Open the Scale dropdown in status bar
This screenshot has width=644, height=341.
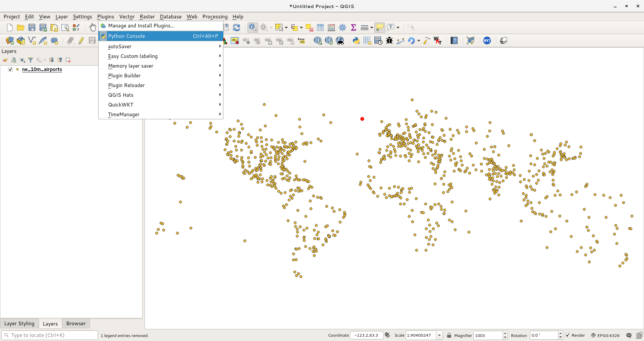point(440,335)
